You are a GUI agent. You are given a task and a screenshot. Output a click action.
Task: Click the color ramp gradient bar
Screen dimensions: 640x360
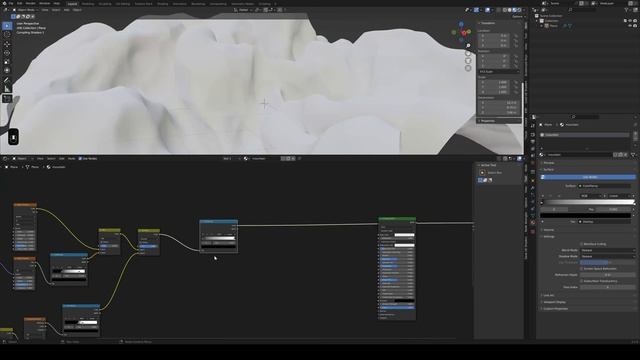588,202
